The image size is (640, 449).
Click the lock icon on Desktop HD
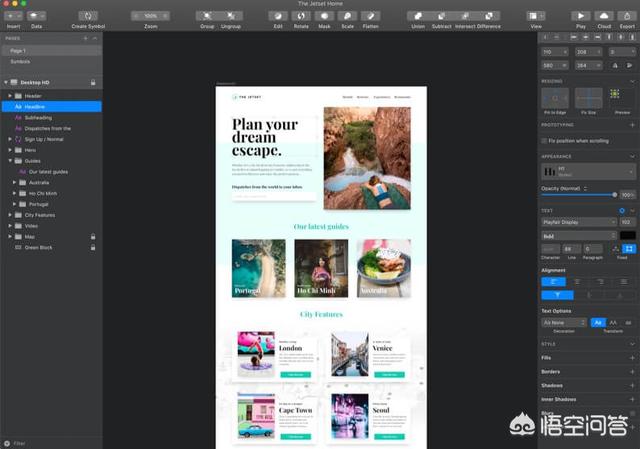(x=93, y=82)
